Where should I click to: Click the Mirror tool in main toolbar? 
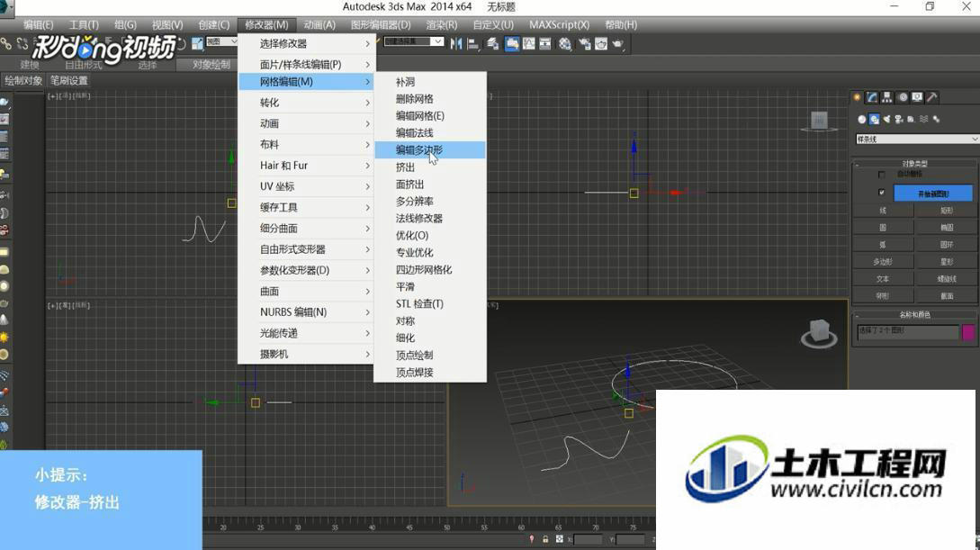[x=456, y=44]
